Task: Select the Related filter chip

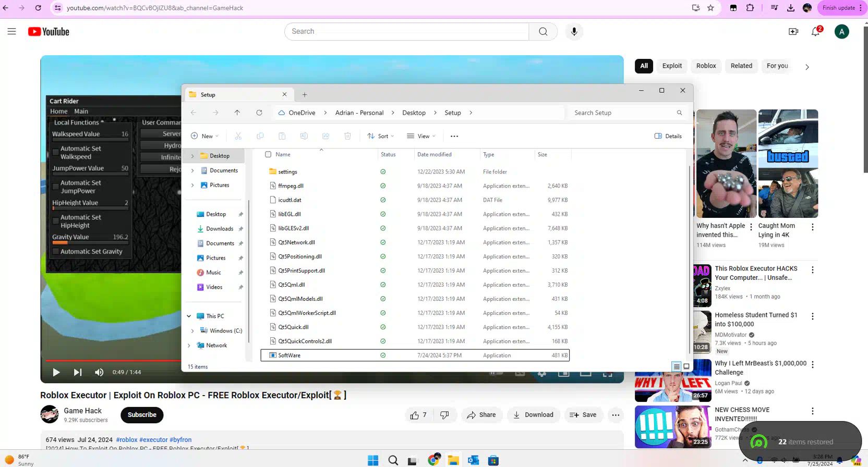Action: click(x=741, y=66)
